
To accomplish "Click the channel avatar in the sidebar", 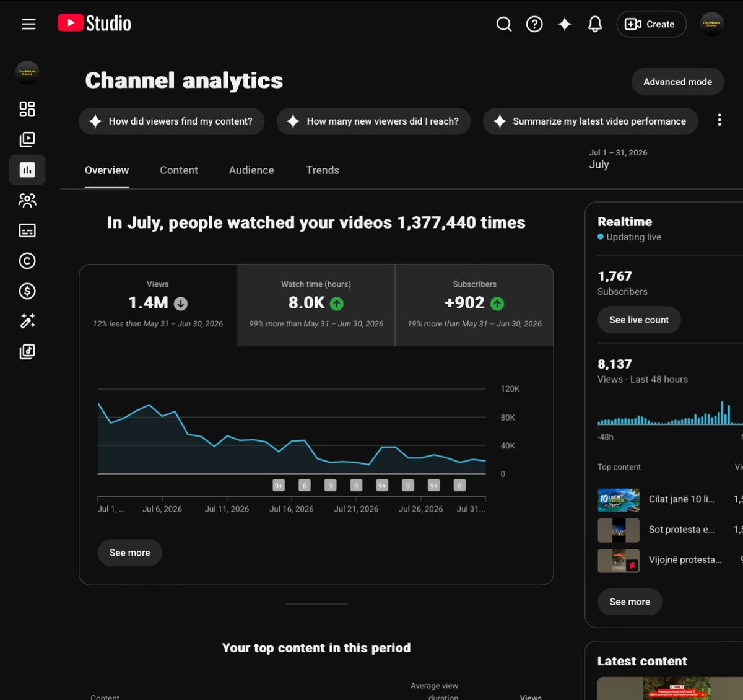I will pyautogui.click(x=27, y=72).
